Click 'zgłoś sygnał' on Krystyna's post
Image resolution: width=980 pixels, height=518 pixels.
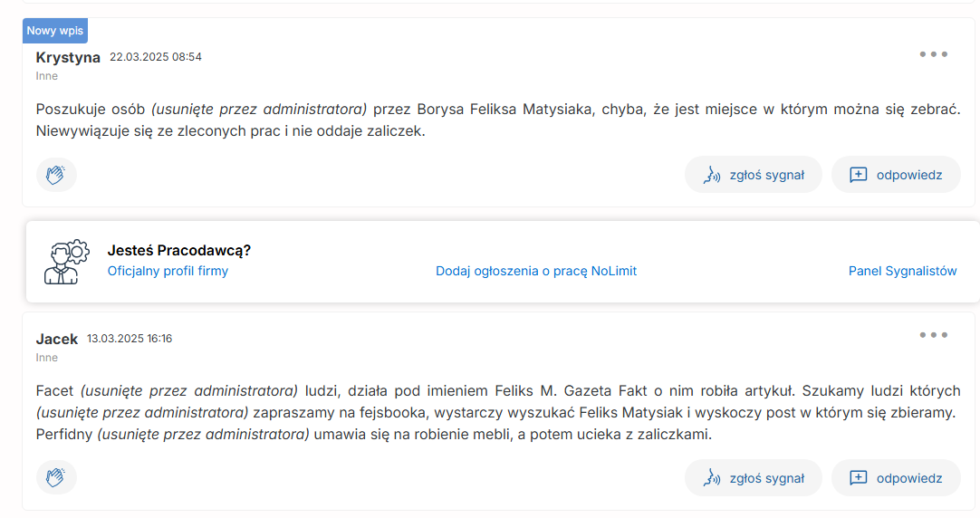753,175
